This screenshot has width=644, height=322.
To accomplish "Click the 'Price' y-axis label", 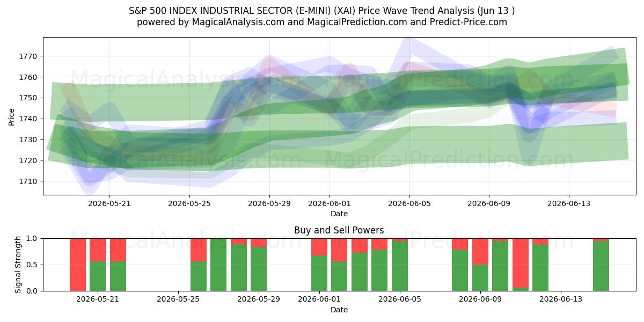I will 12,116.
